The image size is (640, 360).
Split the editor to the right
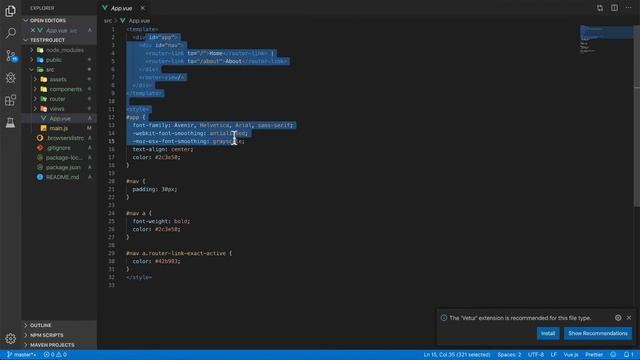coord(614,8)
